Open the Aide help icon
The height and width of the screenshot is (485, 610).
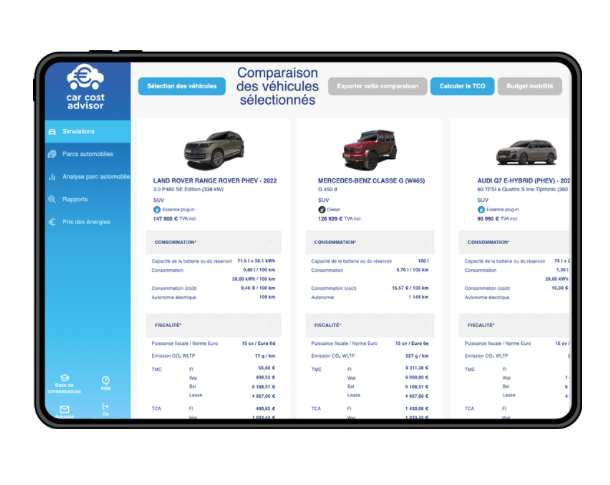[x=105, y=380]
